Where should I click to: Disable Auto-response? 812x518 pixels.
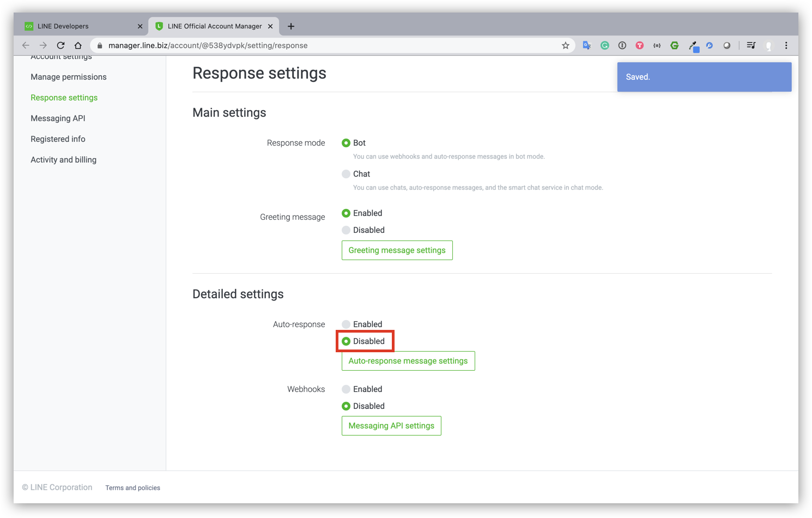coord(346,341)
